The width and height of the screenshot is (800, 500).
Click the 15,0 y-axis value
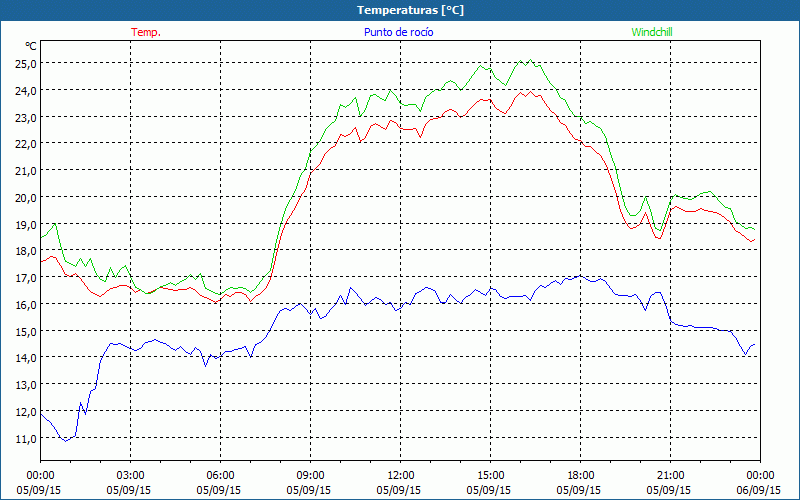point(26,332)
